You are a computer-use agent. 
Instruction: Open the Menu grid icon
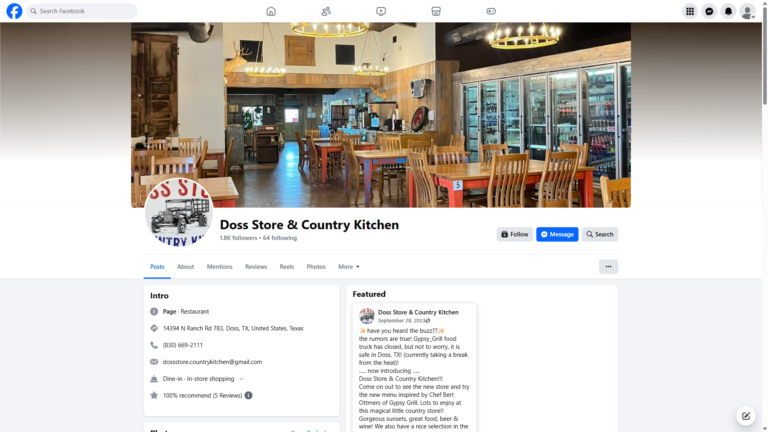[690, 11]
